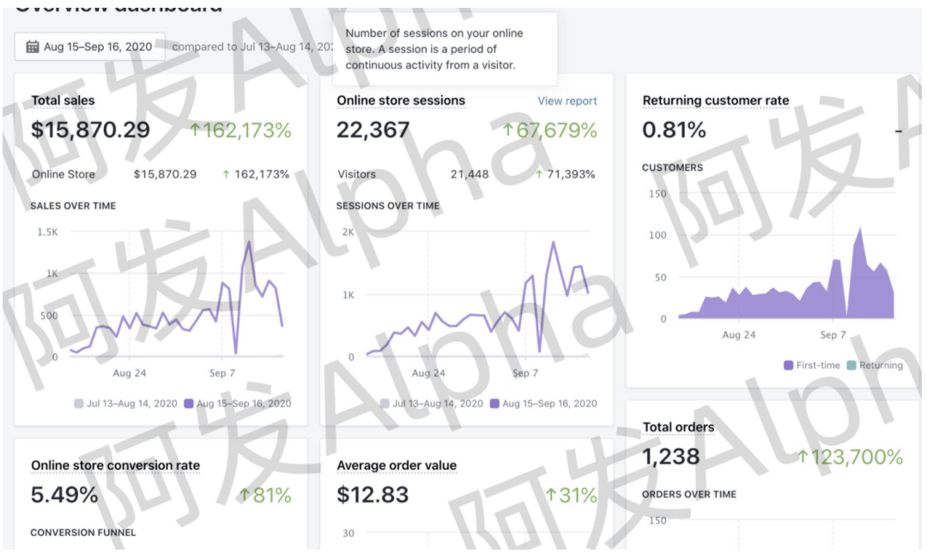Click the Total orders heading

pyautogui.click(x=678, y=427)
